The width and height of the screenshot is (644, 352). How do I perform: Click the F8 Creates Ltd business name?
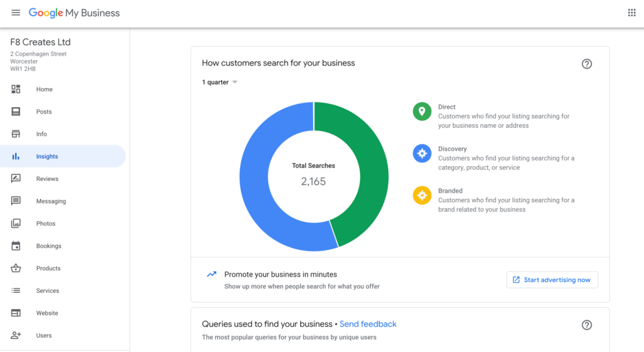click(x=40, y=42)
